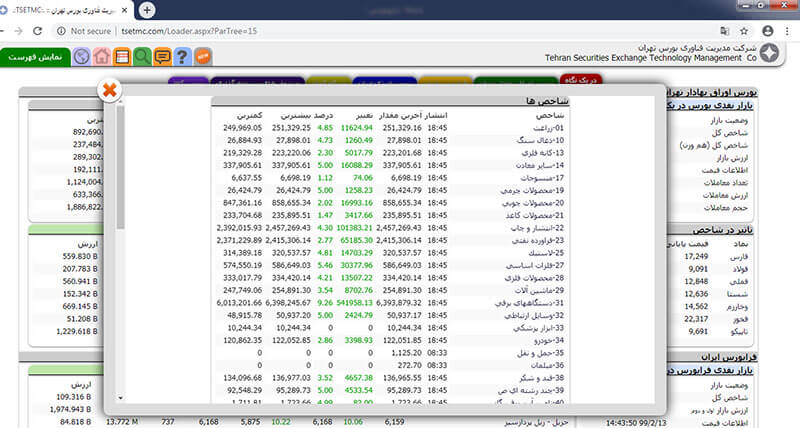Click symbol 'فولاد' priced 9,091
This screenshot has height=428, width=800.
[739, 269]
